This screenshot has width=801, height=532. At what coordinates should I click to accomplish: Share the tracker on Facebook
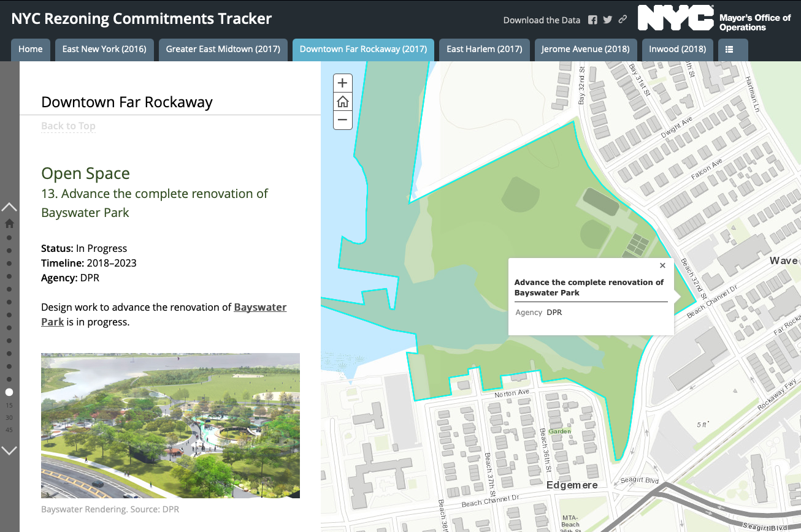click(x=592, y=20)
